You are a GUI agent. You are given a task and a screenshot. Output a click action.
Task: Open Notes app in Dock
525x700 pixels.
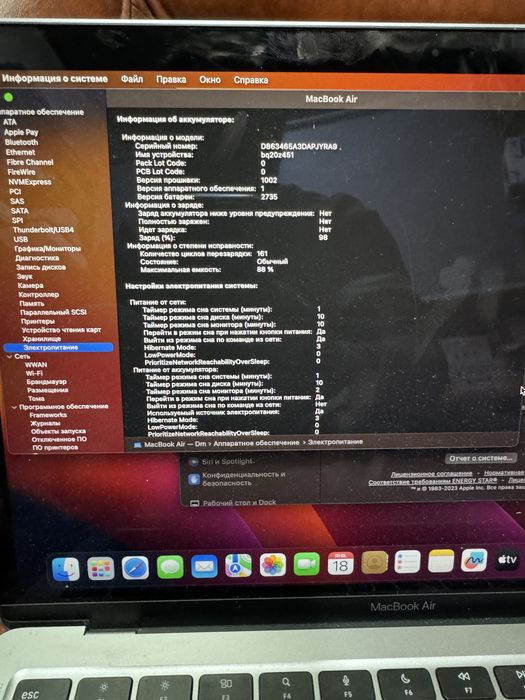(441, 561)
